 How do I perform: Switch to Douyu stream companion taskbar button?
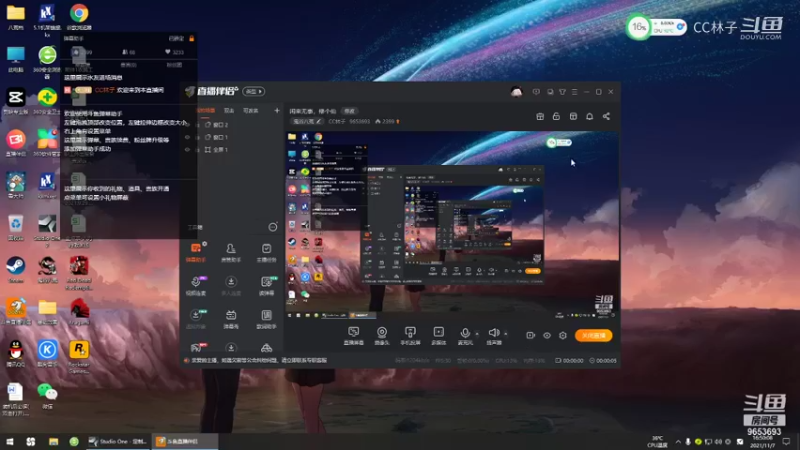185,441
